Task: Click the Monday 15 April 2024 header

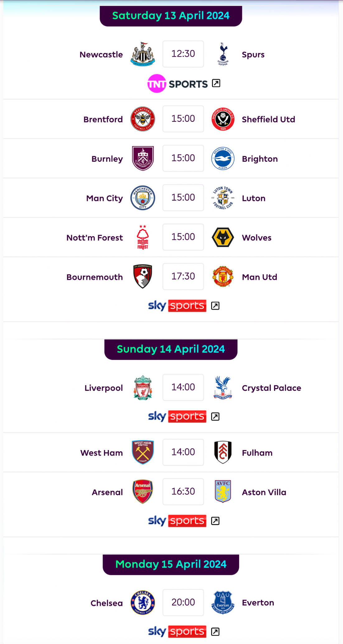Action: click(x=171, y=564)
